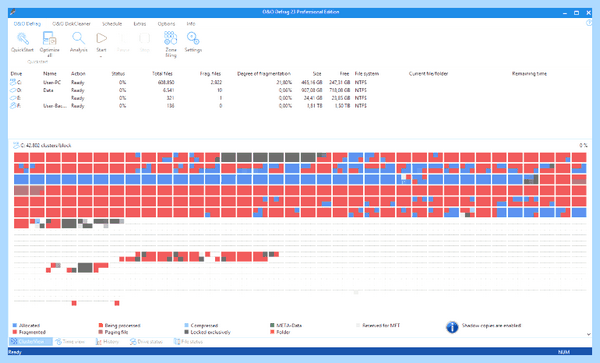Sort by the Total files column header

pos(162,73)
